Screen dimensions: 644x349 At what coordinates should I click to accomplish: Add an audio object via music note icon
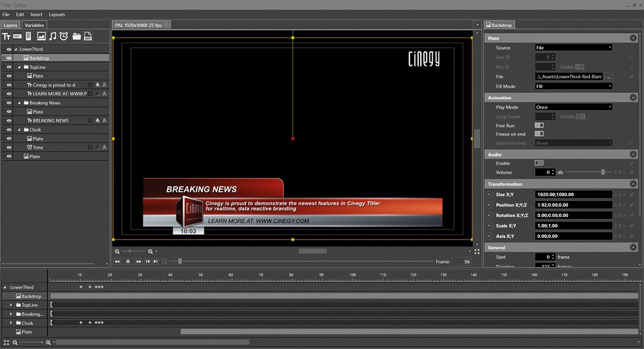click(x=53, y=37)
